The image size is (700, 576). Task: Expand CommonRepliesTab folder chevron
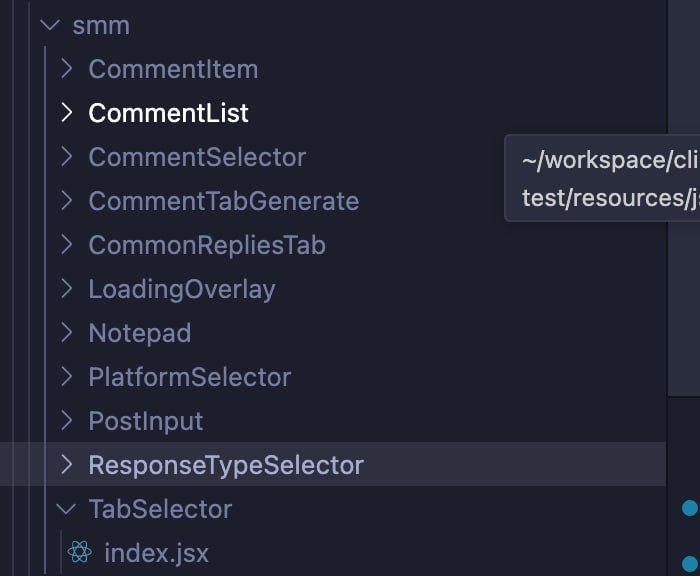point(66,245)
